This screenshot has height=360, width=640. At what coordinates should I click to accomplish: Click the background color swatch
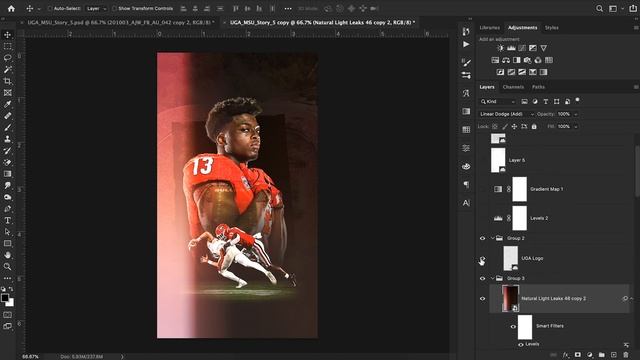click(11, 303)
